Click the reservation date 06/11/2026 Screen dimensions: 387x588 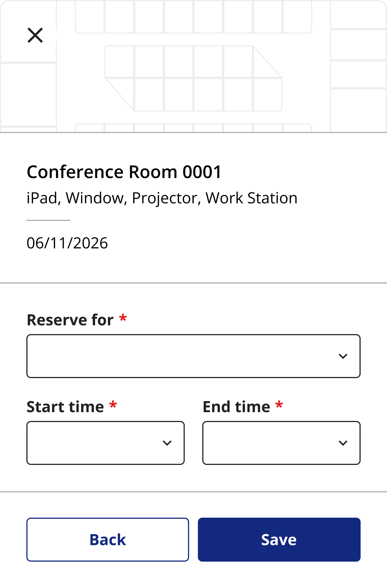67,243
